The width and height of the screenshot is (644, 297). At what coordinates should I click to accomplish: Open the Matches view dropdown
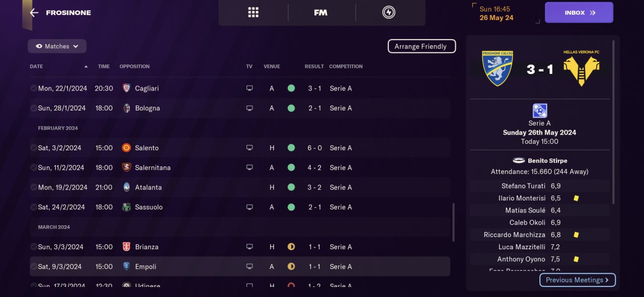click(57, 46)
